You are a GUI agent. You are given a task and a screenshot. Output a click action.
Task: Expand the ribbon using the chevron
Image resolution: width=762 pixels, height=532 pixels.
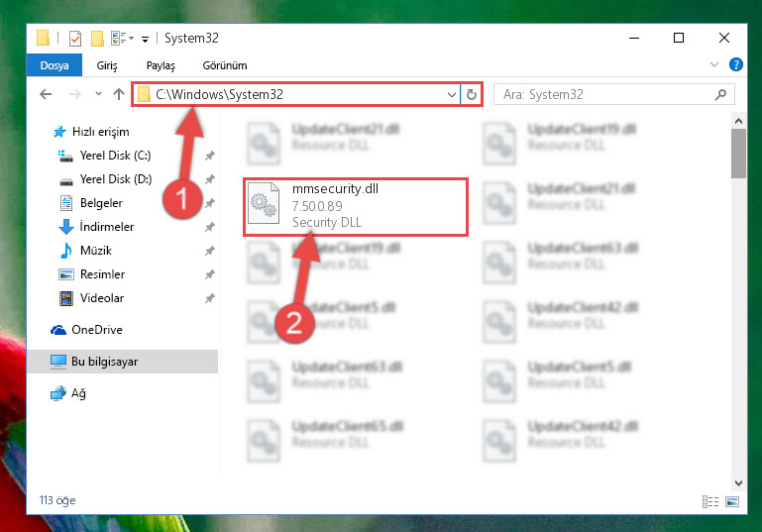coord(713,64)
